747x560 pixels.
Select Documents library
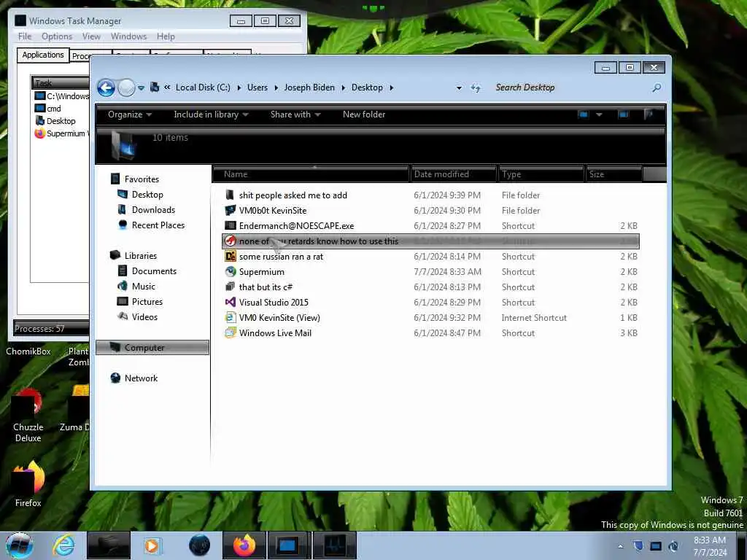tap(154, 271)
